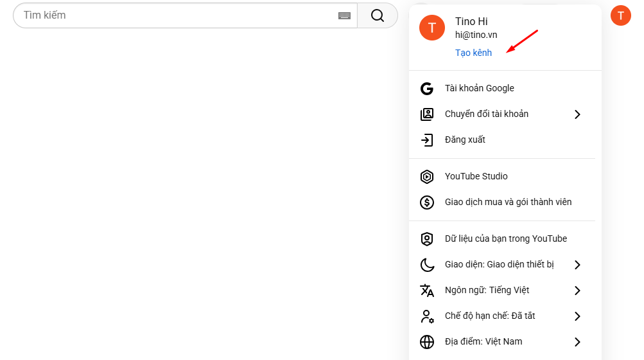Click the restricted mode person icon
This screenshot has height=360, width=644.
pos(427,316)
